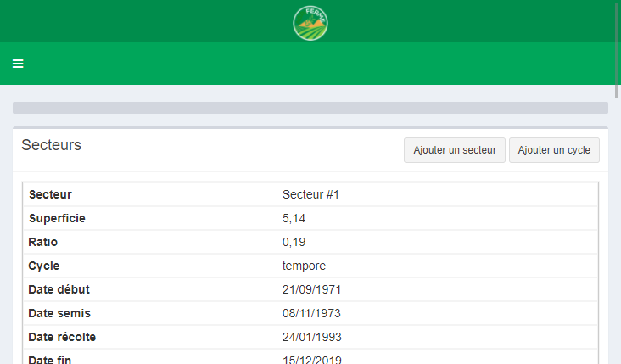
Task: Open the hamburger navigation menu
Action: [x=18, y=64]
